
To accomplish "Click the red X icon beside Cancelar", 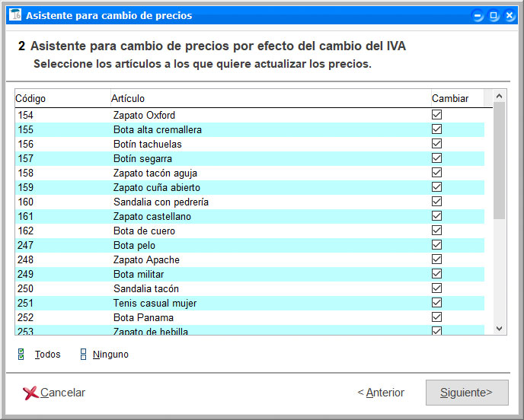I will click(30, 393).
